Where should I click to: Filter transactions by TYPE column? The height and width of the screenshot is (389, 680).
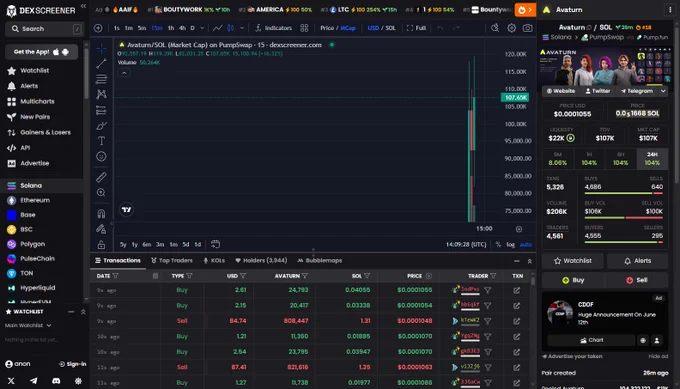coord(189,276)
